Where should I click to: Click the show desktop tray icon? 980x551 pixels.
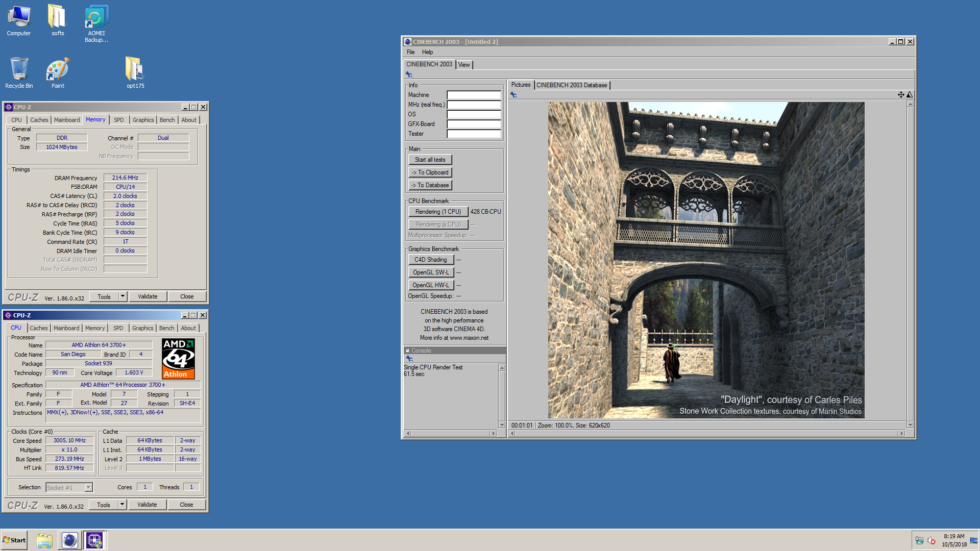[974, 540]
